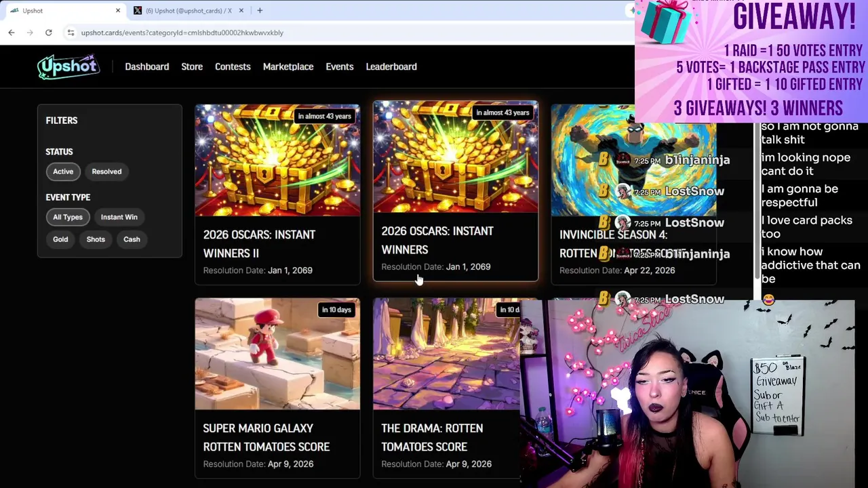Click the upshot.cards address bar URL
Screen dimensions: 868x488
[x=182, y=33]
